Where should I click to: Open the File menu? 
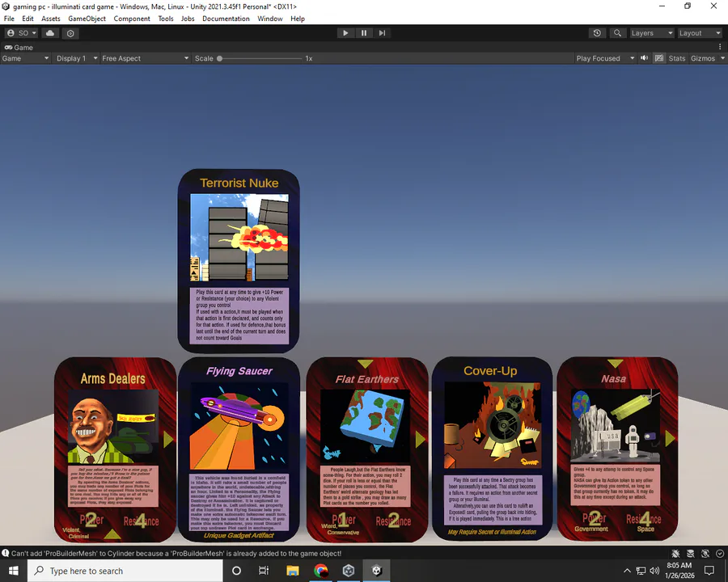(x=9, y=19)
